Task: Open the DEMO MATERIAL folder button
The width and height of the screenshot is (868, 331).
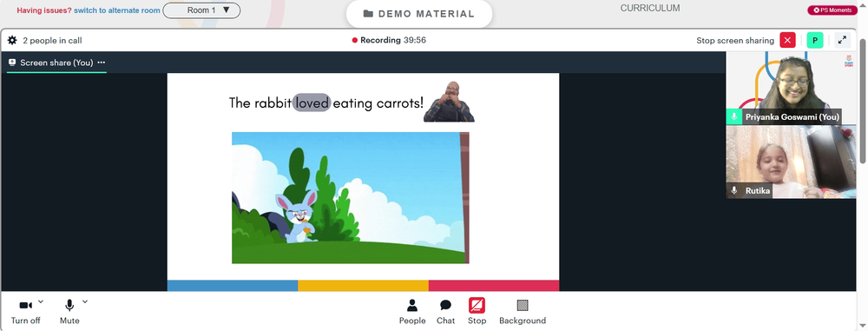Action: 419,14
